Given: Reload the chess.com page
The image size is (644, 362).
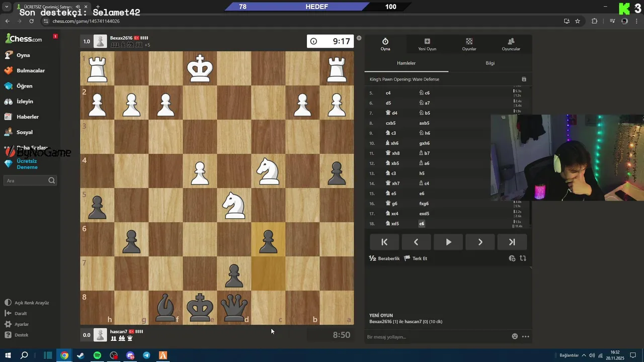Looking at the screenshot, I should point(32,21).
